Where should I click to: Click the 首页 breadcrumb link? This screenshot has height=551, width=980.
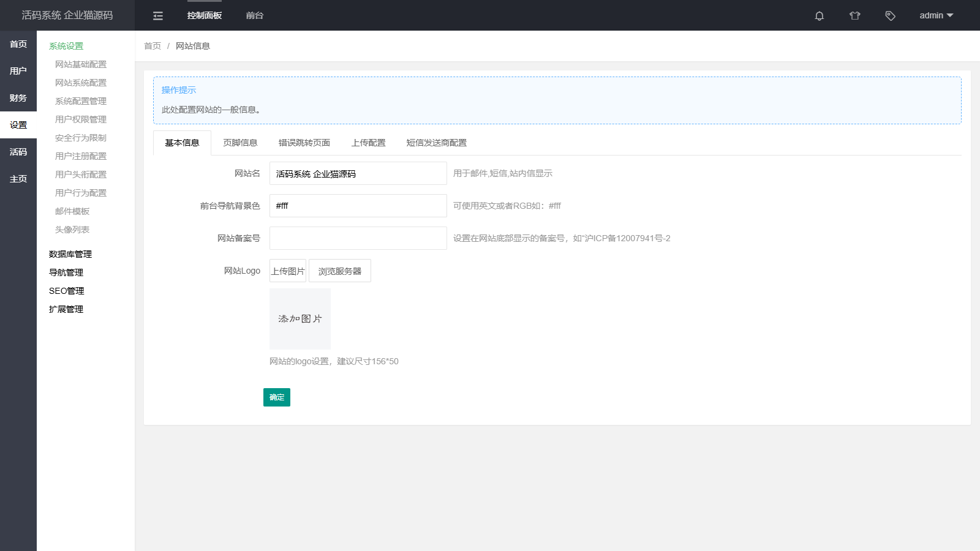coord(153,46)
